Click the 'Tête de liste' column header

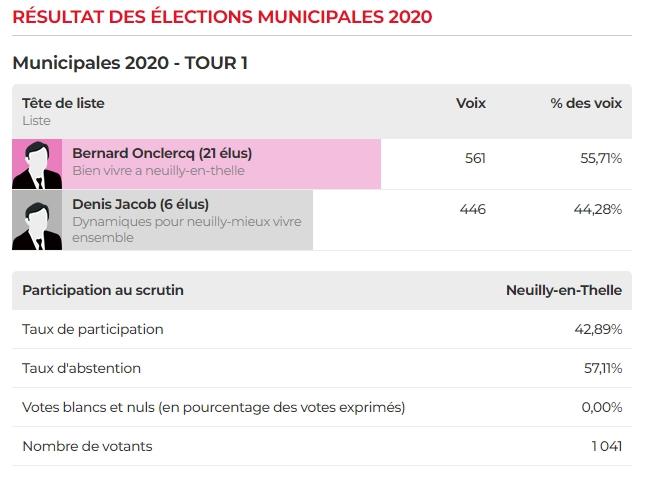[x=63, y=103]
